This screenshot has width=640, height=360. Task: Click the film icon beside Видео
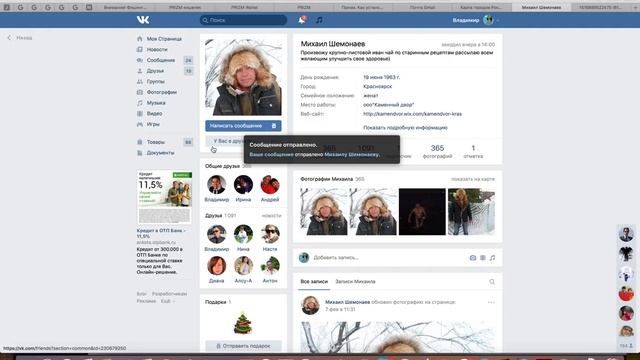click(140, 113)
